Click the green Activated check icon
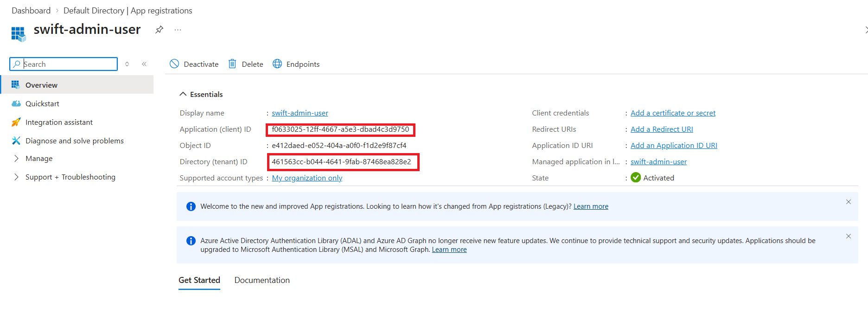 (x=636, y=178)
